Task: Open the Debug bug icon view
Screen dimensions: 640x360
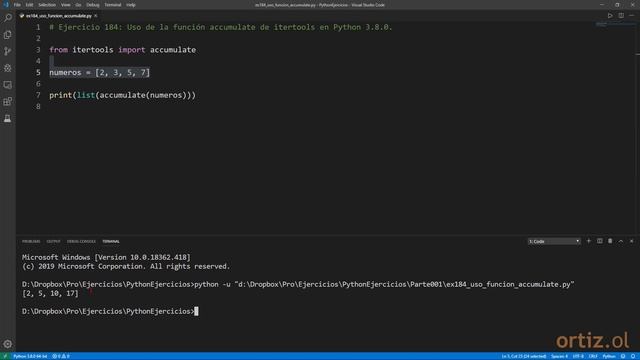Action: pos(8,68)
